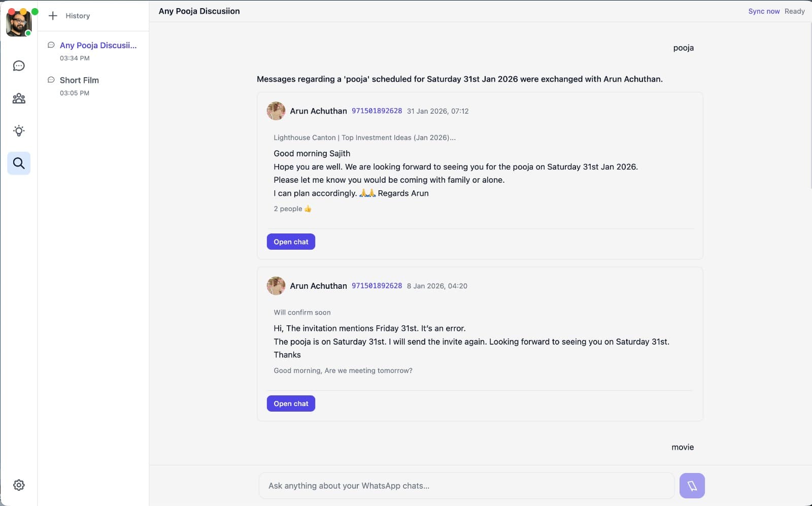Open the 'Any Pooja Discusii...' history item
812x506 pixels.
click(98, 46)
